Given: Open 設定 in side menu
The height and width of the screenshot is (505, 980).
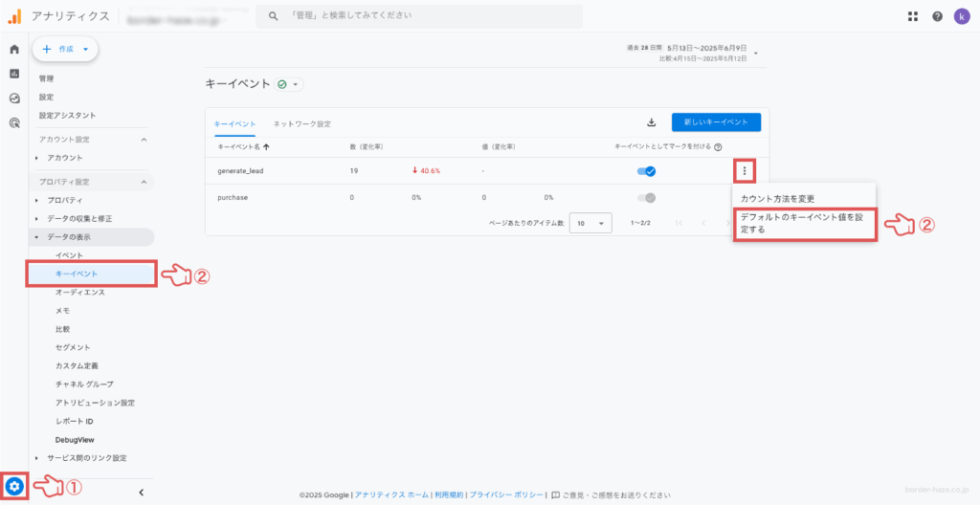Looking at the screenshot, I should [x=46, y=97].
